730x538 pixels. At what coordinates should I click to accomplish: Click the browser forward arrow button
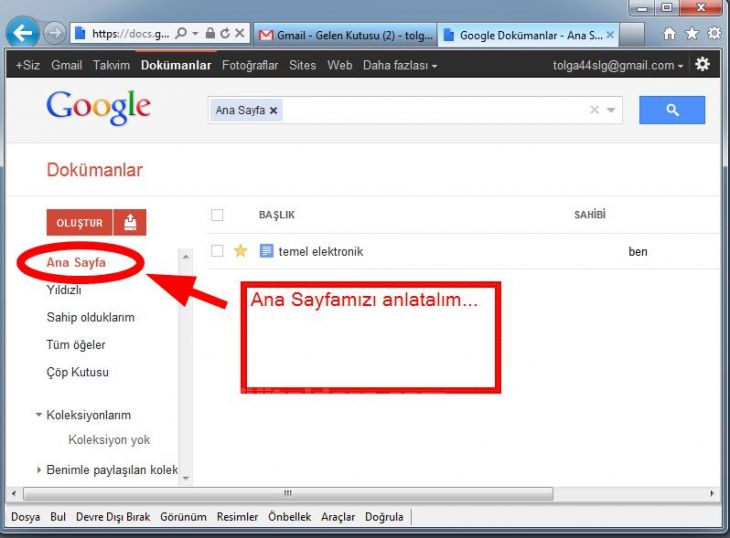coord(54,34)
